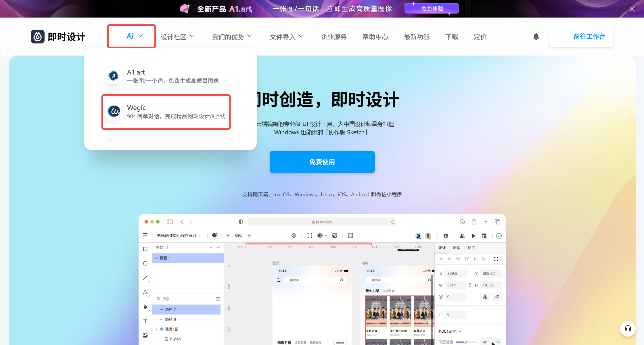Image resolution: width=644 pixels, height=345 pixels.
Task: Adjust the 不透明度 opacity slider
Action: pyautogui.click(x=466, y=342)
